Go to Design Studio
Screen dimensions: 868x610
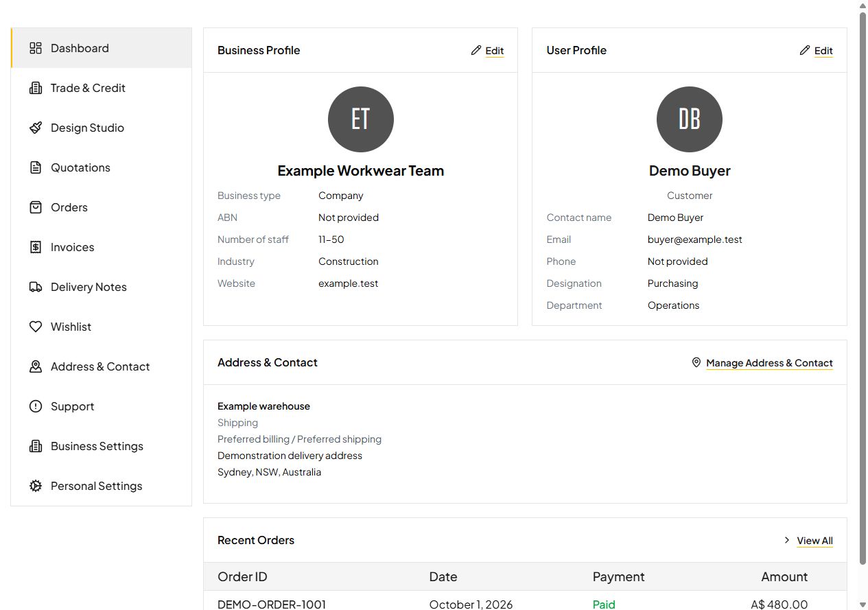pos(102,128)
